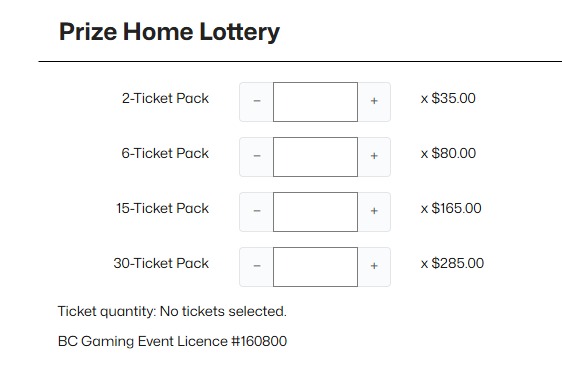
Task: Click the Prize Home Lottery heading
Action: [x=169, y=32]
